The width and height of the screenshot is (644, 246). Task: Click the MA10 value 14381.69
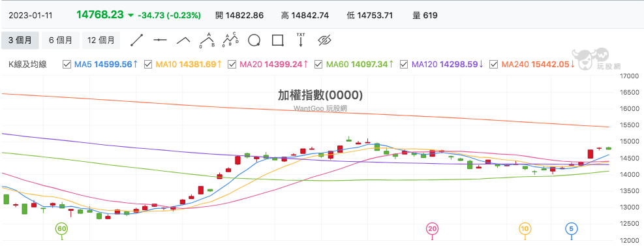click(198, 65)
